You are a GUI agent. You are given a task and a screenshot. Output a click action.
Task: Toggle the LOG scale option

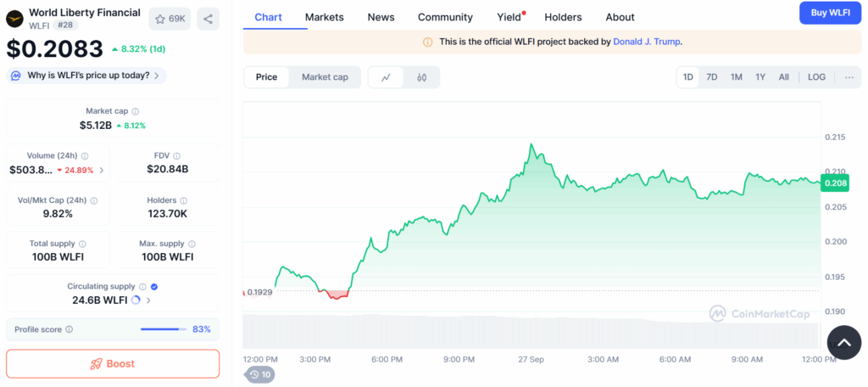point(816,77)
